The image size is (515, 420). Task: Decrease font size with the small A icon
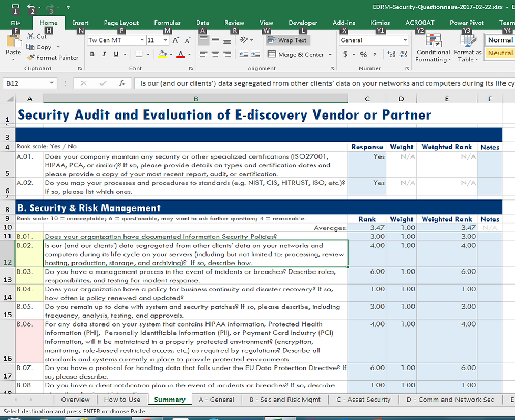188,40
